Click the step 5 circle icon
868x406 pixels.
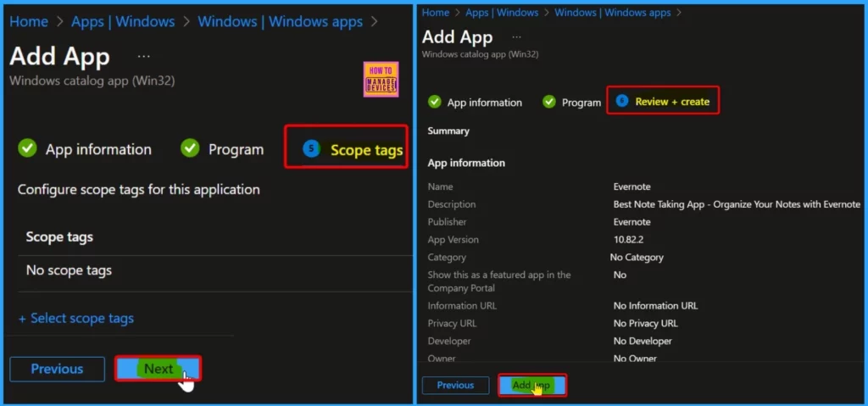tap(312, 148)
